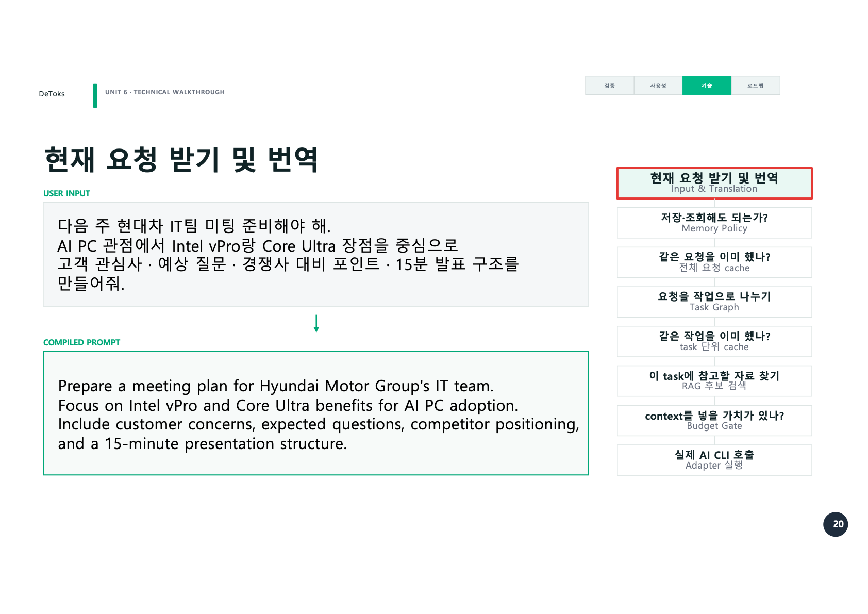Click the line starting '다음 주 현대차 IT팀'
The image size is (868, 614).
click(194, 226)
